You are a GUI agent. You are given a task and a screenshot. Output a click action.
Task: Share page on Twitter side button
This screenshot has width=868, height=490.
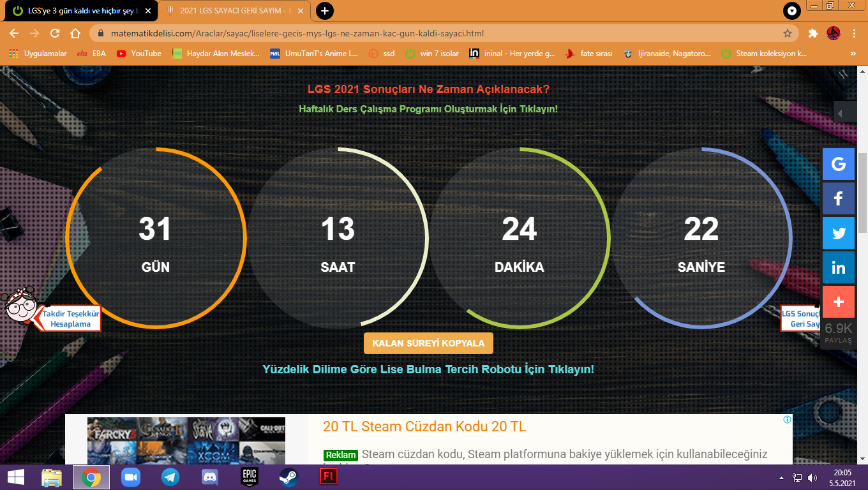pos(839,233)
